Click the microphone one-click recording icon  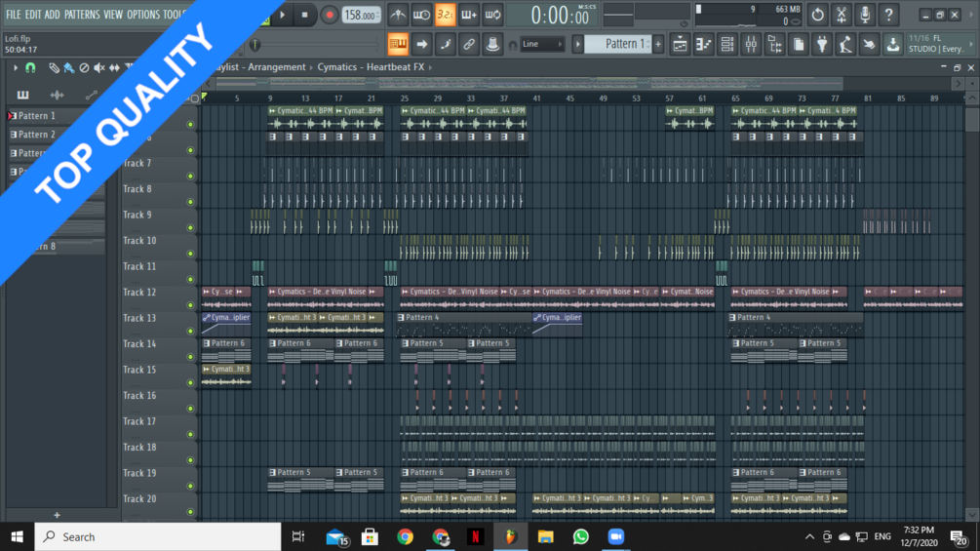865,15
